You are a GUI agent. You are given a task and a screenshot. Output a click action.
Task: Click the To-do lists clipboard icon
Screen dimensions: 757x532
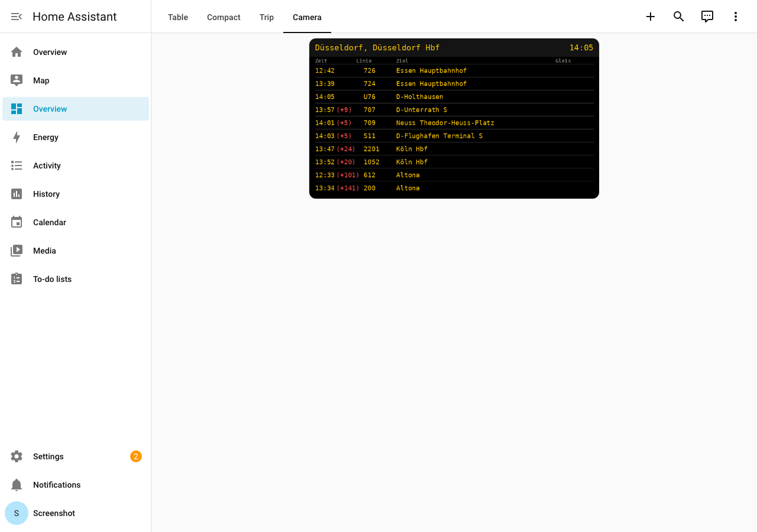17,279
